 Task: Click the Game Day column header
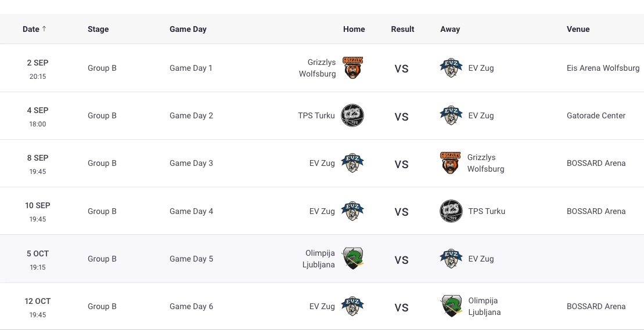coord(188,29)
